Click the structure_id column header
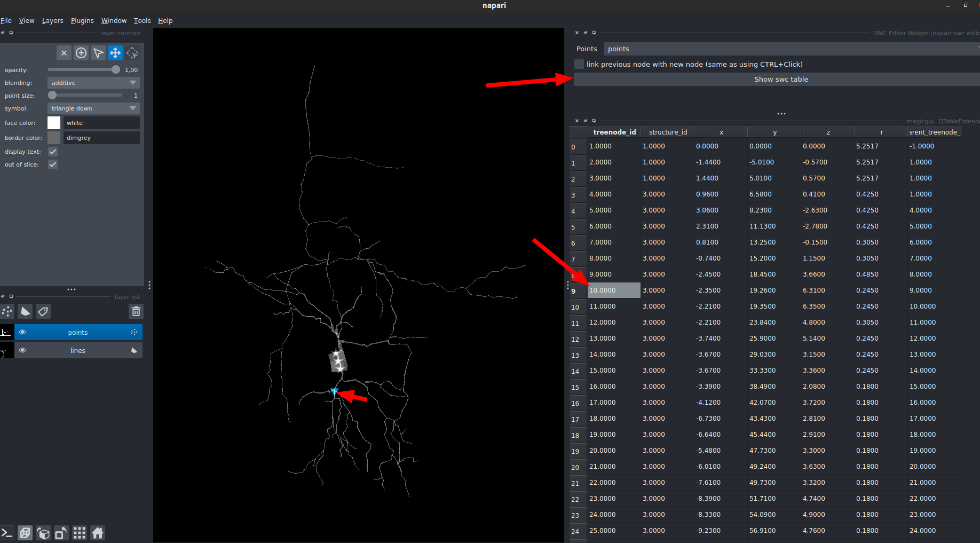Image resolution: width=980 pixels, height=543 pixels. [668, 132]
